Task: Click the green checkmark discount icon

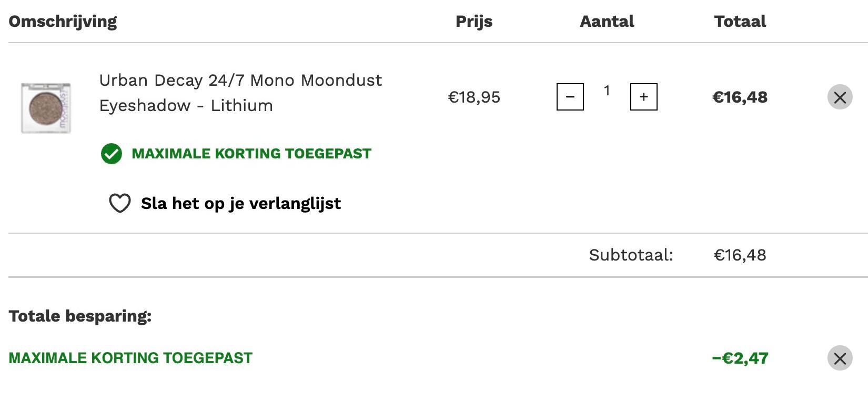Action: (x=111, y=154)
